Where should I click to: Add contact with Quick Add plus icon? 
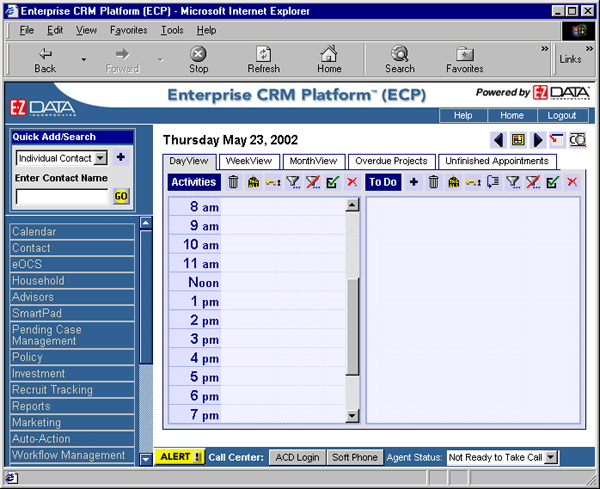[x=121, y=157]
